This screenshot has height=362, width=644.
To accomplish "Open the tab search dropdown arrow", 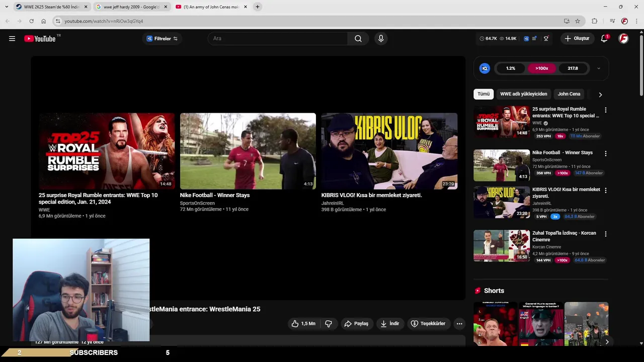I will point(7,7).
